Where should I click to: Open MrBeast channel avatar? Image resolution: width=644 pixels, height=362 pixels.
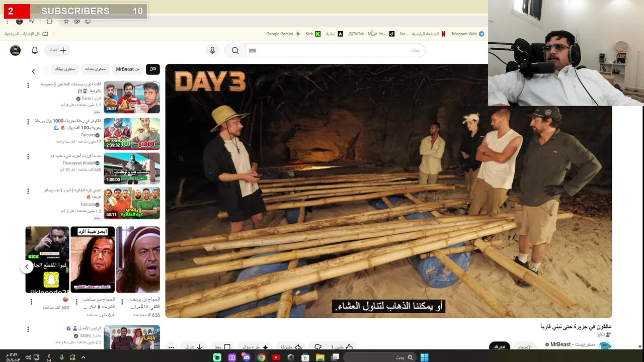click(605, 345)
